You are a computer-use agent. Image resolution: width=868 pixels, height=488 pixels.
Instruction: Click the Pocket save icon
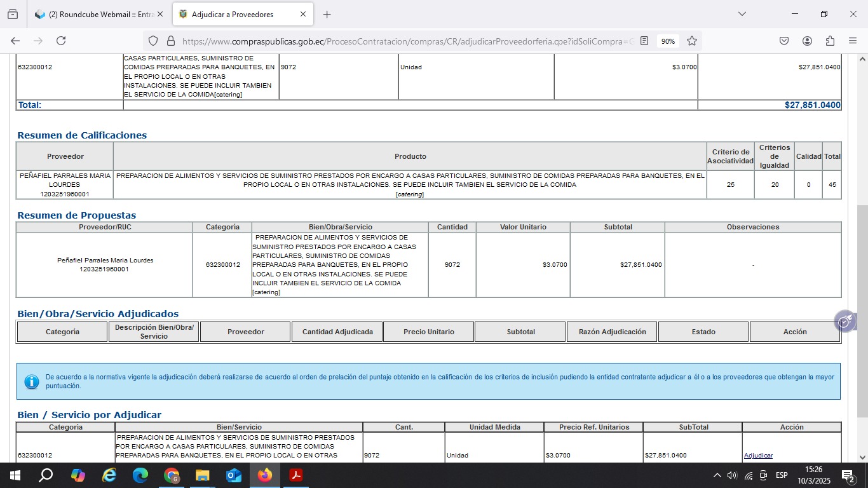tap(784, 41)
